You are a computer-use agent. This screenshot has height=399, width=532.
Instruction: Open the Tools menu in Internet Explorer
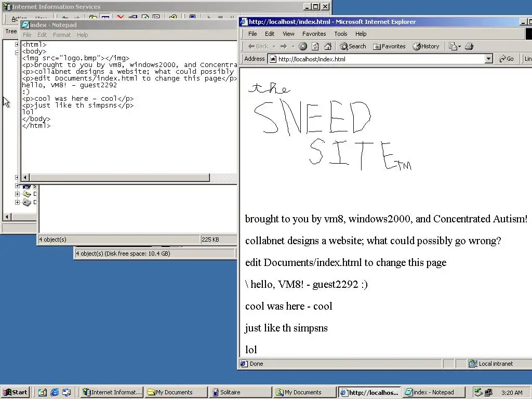(x=341, y=34)
